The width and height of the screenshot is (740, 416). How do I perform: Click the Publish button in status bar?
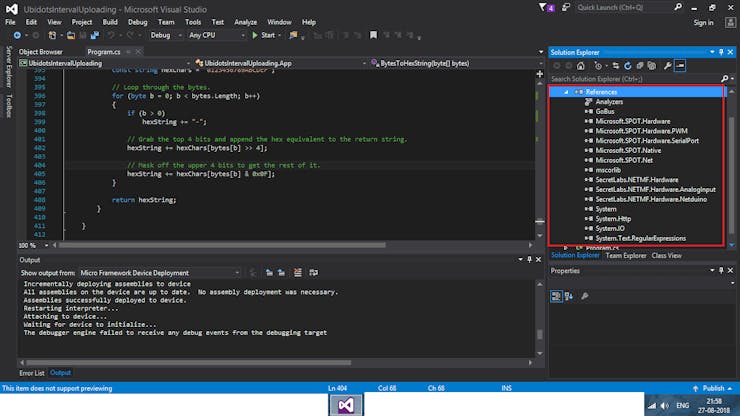713,388
